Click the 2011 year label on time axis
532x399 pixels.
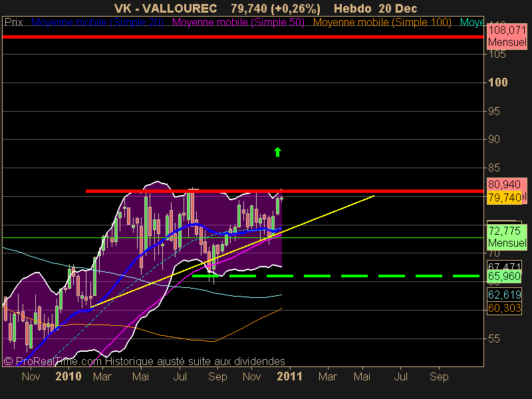(289, 376)
